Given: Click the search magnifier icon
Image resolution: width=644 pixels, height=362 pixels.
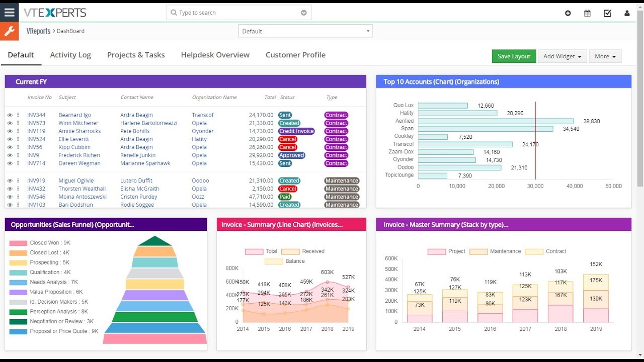Looking at the screenshot, I should click(174, 13).
